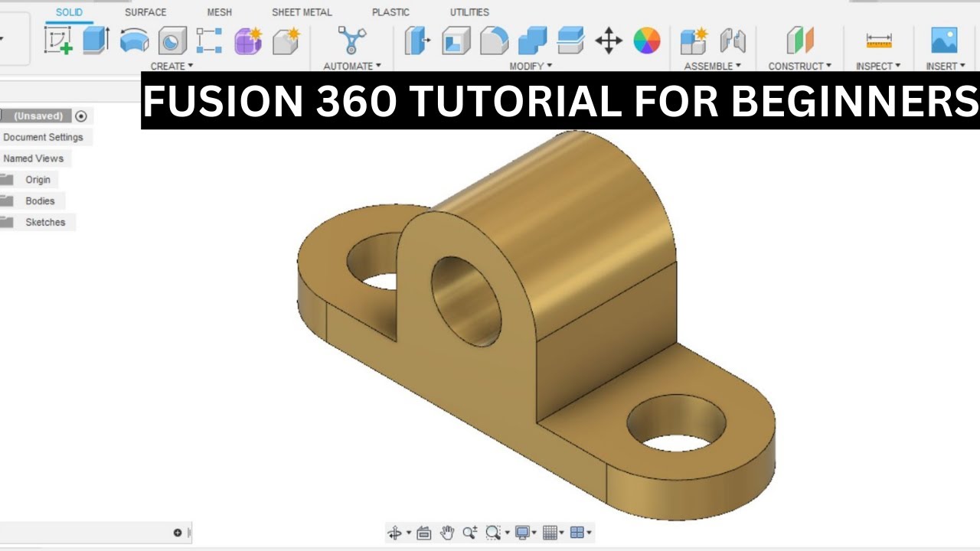This screenshot has height=551, width=980.
Task: Open the AUTOMATE dropdown menu
Action: pyautogui.click(x=352, y=67)
